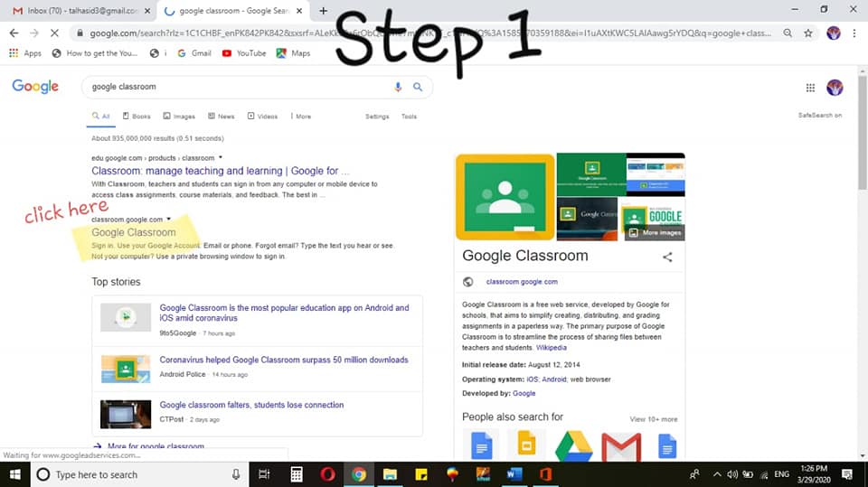Open Google account avatar on results page
Image resolution: width=868 pixels, height=487 pixels.
835,87
